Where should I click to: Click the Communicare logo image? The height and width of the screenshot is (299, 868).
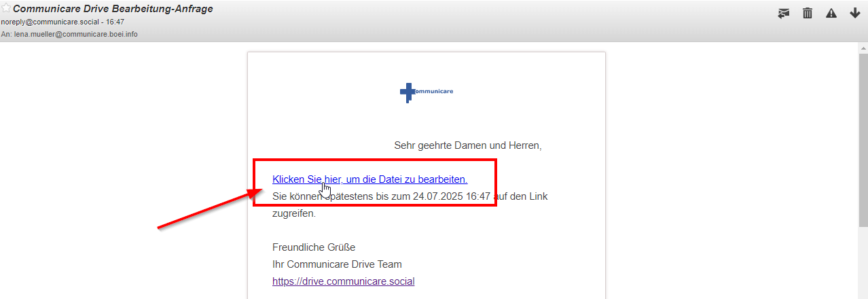(x=427, y=92)
